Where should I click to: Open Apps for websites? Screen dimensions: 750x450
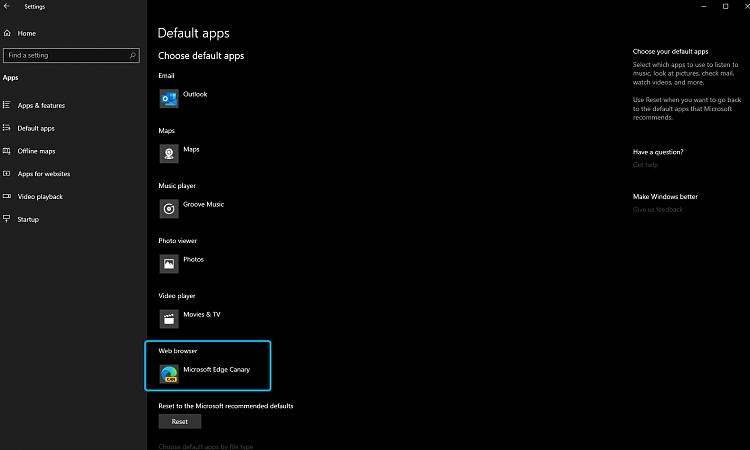[x=44, y=174]
